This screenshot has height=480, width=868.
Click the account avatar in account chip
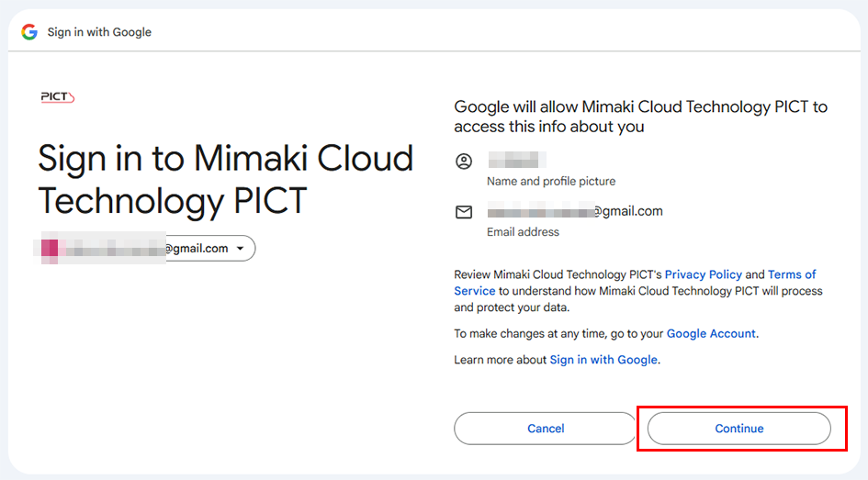tap(50, 249)
